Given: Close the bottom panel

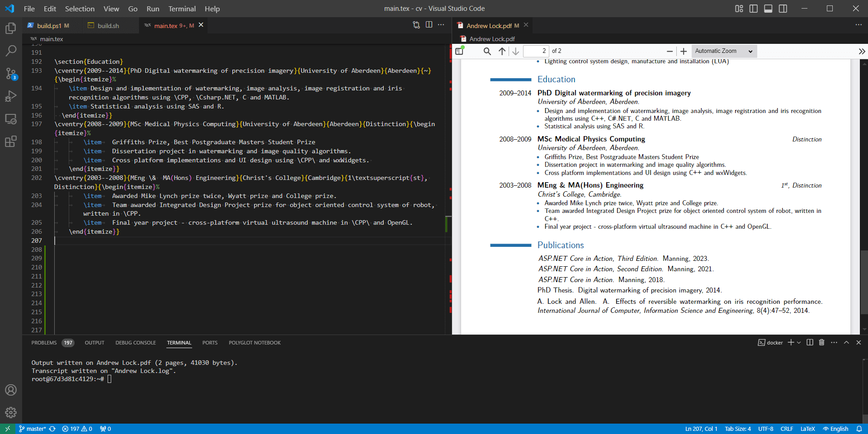Looking at the screenshot, I should point(859,343).
